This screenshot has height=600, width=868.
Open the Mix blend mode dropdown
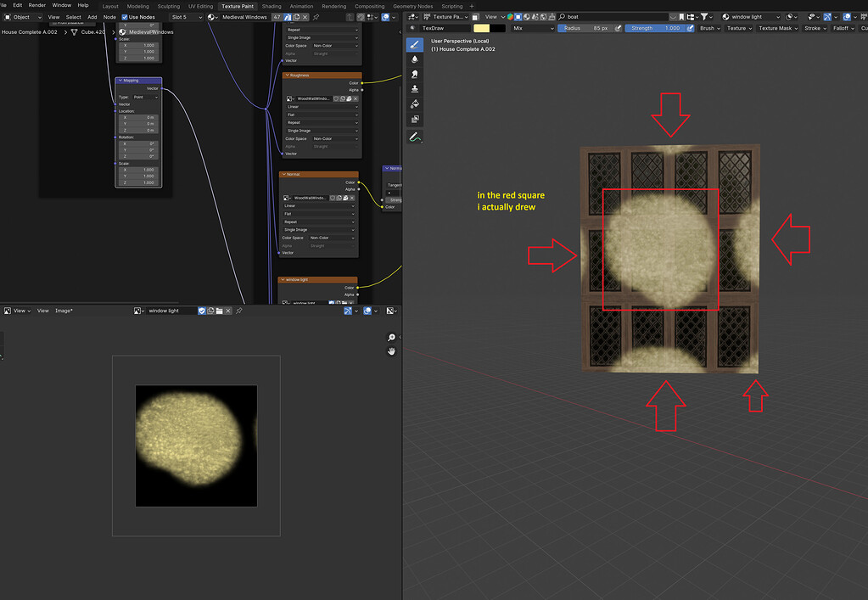tap(530, 28)
